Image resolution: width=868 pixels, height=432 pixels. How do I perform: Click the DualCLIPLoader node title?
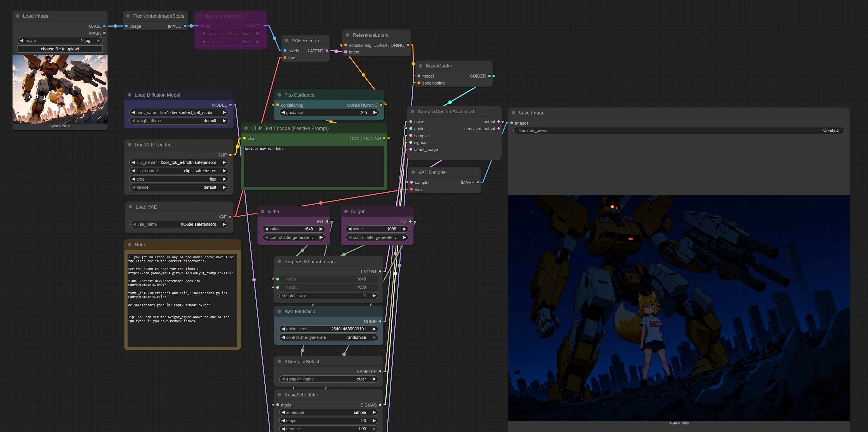coord(152,145)
